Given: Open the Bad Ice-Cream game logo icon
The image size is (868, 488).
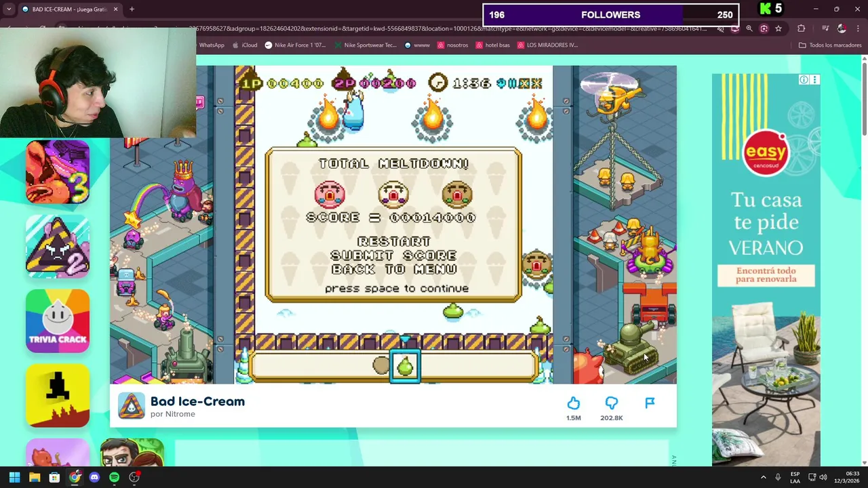Looking at the screenshot, I should (132, 406).
